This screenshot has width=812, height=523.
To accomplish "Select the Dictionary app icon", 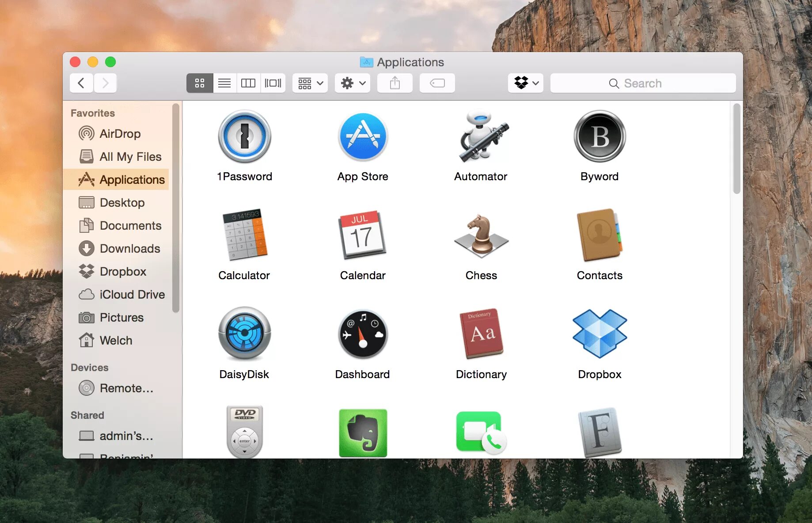I will click(482, 334).
